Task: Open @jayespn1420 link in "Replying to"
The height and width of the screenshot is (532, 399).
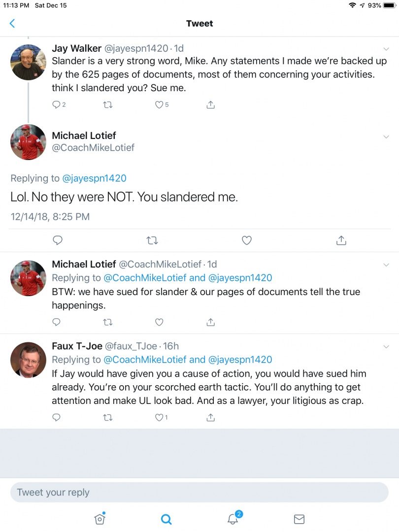Action: point(94,178)
